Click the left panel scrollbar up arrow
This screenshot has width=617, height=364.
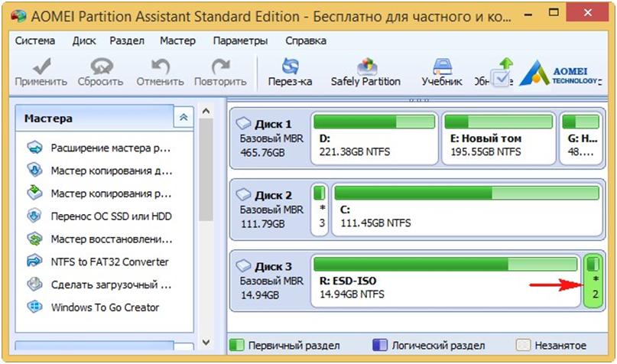206,112
